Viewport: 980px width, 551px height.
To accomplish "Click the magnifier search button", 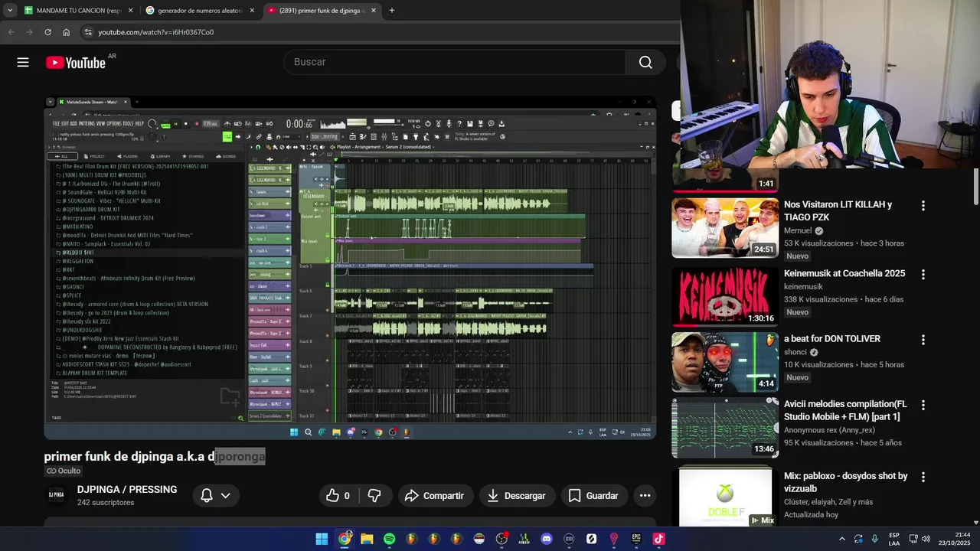I will (x=645, y=63).
